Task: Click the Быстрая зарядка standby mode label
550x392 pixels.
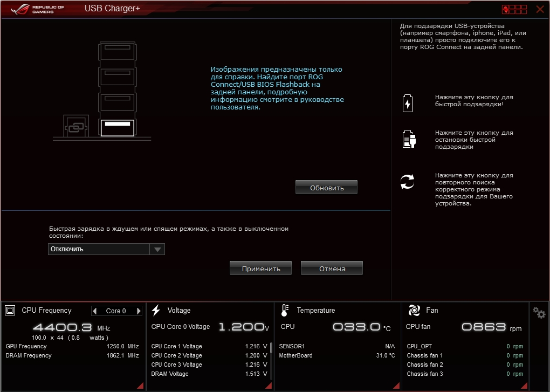Action: pos(169,232)
